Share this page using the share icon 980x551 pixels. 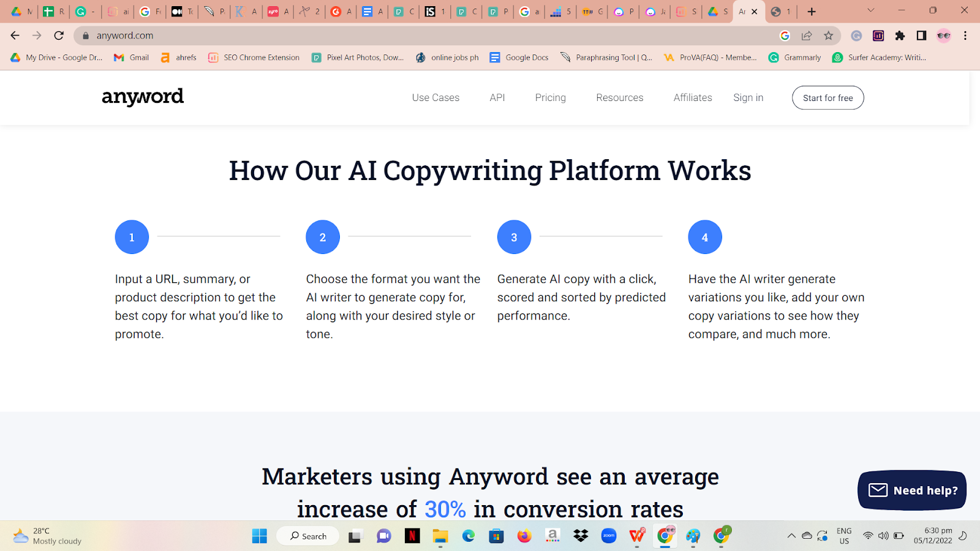807,36
